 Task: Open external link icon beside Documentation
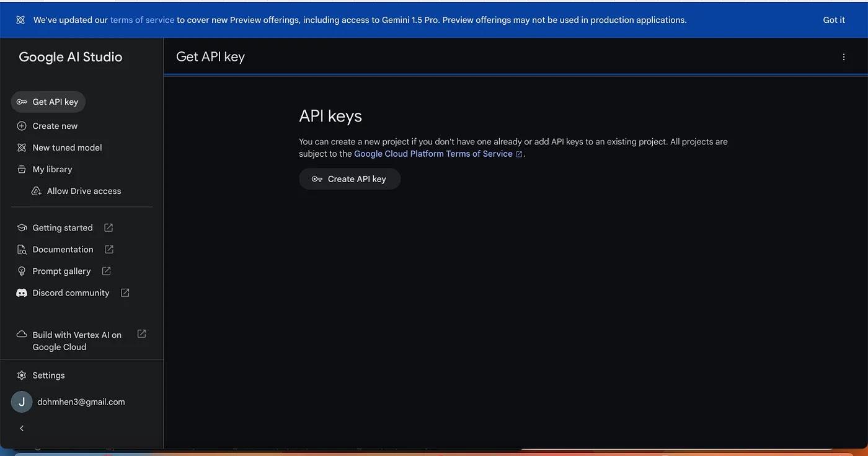(109, 249)
